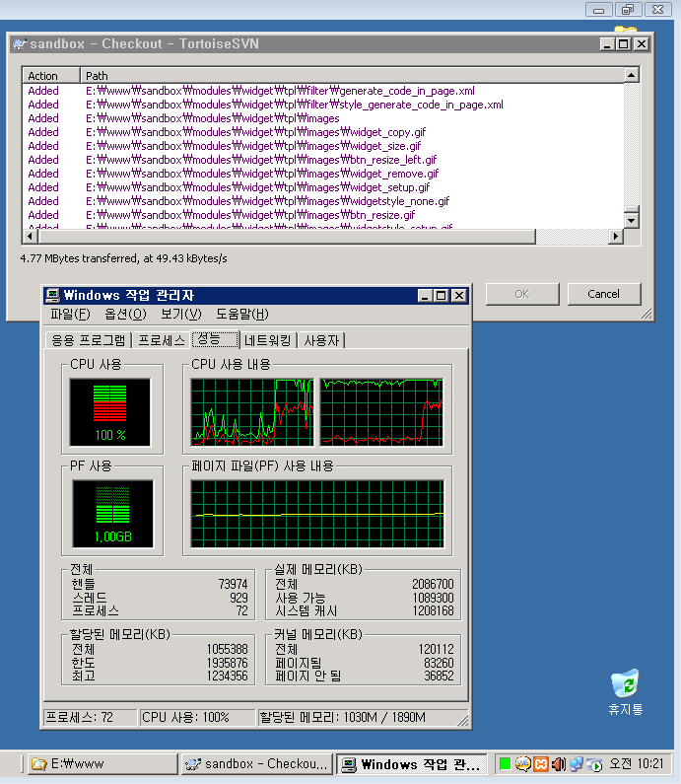
Task: Switch to the 네트워킹 tab
Action: click(268, 340)
